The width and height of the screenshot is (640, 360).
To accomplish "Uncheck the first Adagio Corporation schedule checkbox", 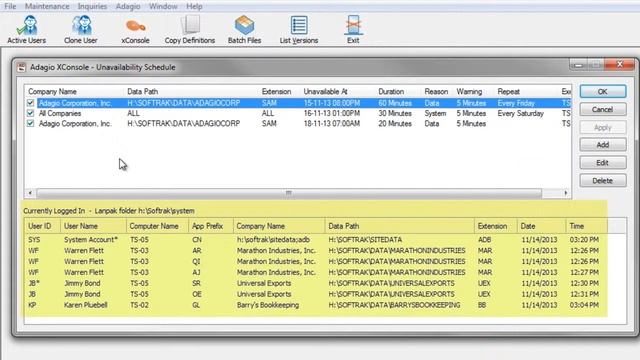I will [31, 103].
